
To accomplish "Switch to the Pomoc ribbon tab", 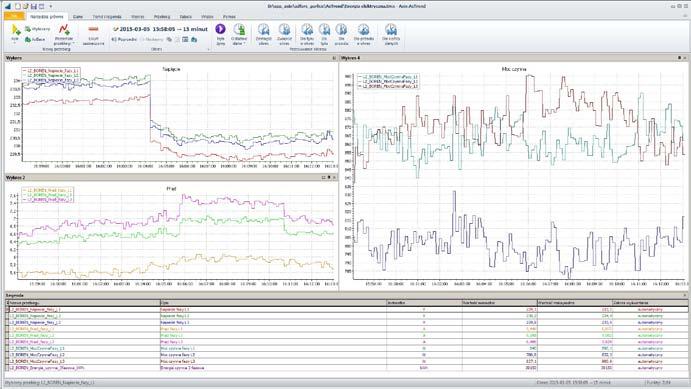I will point(229,17).
